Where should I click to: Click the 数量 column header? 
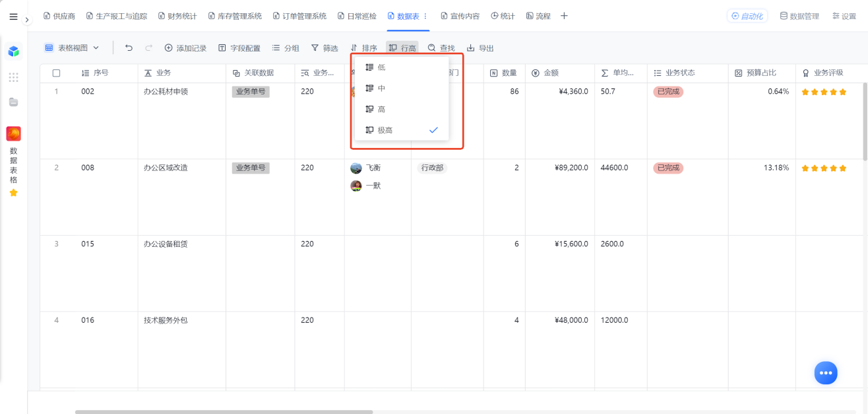(x=505, y=73)
